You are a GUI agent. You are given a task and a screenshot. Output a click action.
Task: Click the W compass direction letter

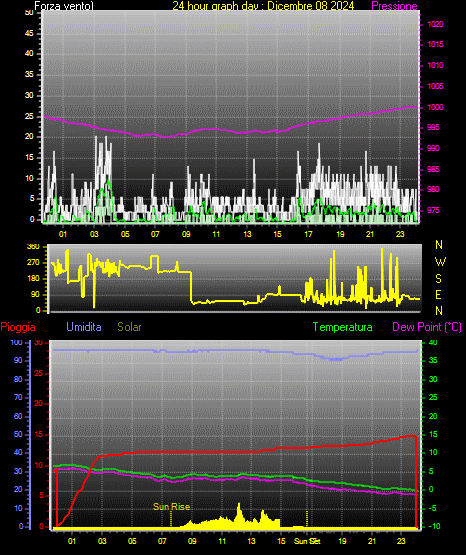pyautogui.click(x=440, y=262)
